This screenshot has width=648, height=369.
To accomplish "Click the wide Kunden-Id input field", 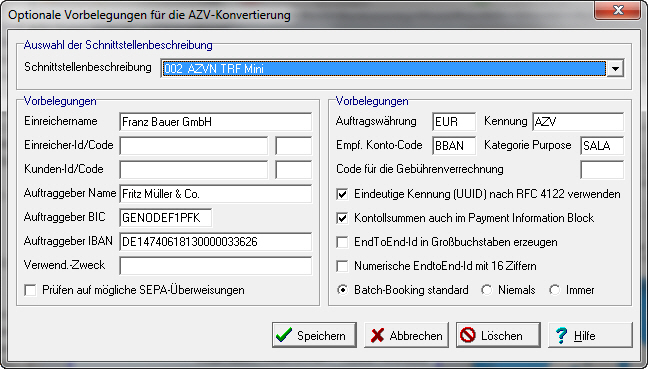I will click(x=193, y=170).
